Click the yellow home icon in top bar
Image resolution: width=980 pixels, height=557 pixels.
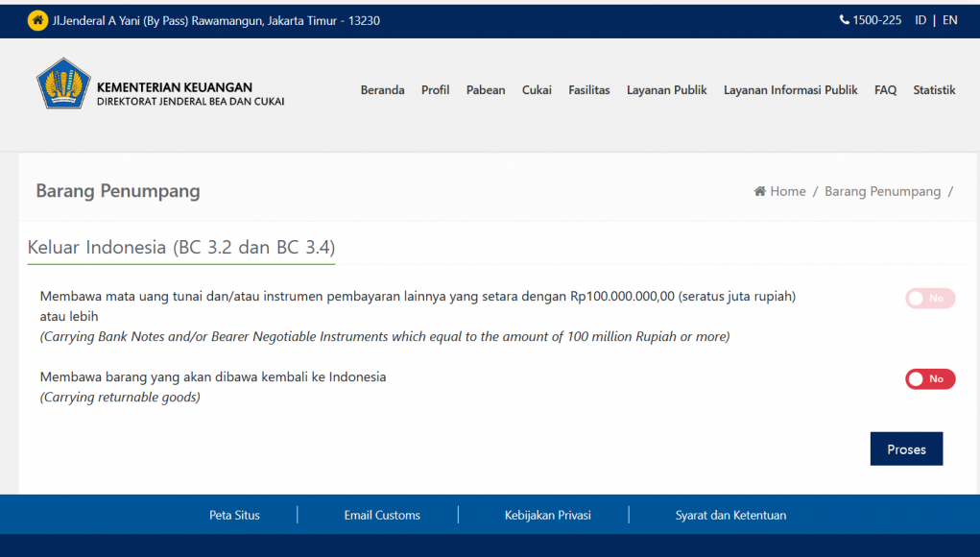click(x=37, y=20)
